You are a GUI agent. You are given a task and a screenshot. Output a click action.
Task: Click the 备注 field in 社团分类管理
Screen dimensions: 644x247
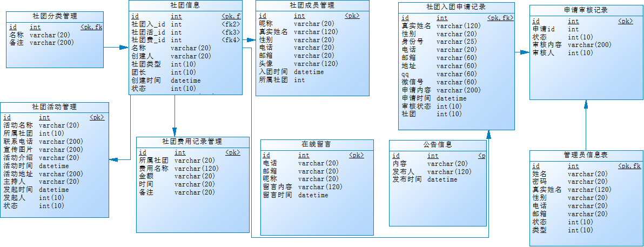coord(16,43)
